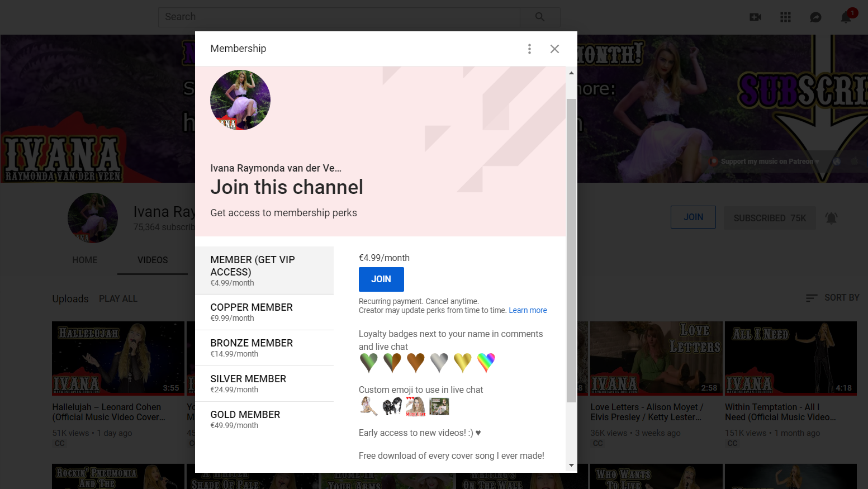The width and height of the screenshot is (868, 489).
Task: Select the Bronze Member tier
Action: point(264,348)
